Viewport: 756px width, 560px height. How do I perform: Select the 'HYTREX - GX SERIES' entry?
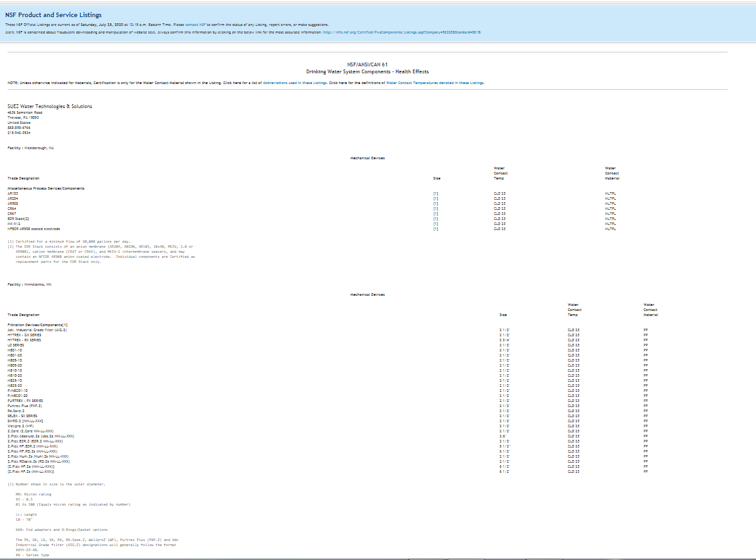point(24,335)
